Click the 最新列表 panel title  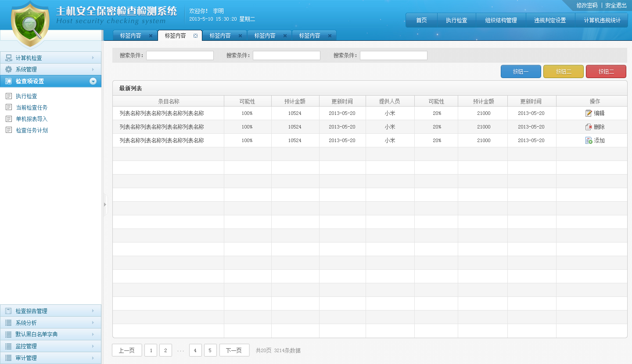pyautogui.click(x=130, y=89)
